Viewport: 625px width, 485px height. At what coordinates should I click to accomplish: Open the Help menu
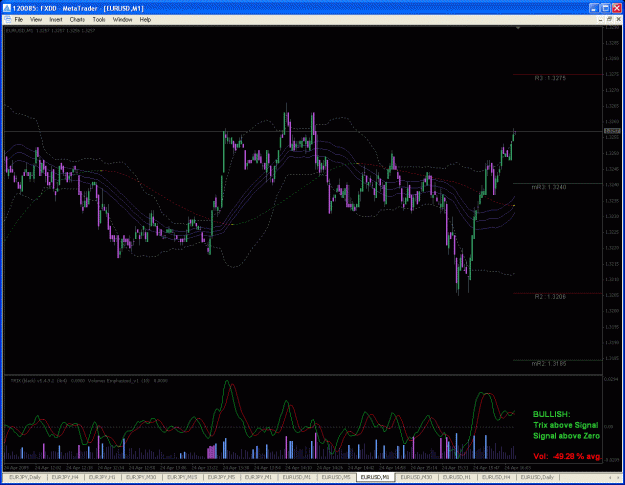pyautogui.click(x=145, y=20)
